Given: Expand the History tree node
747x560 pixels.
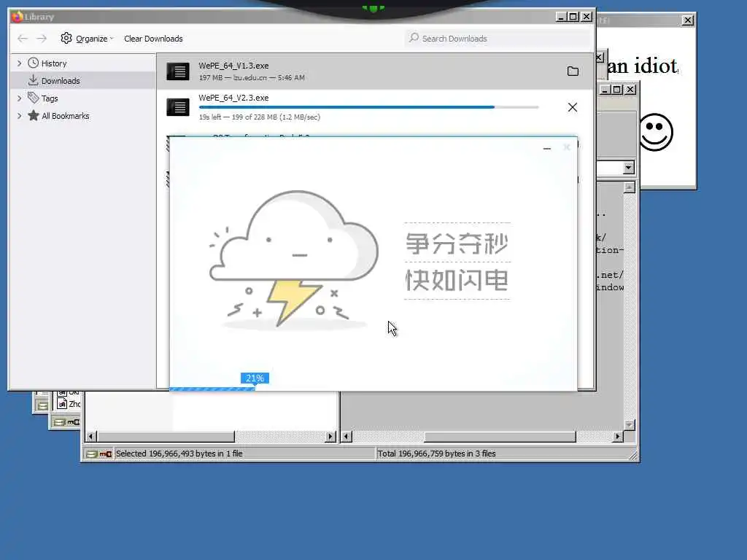Looking at the screenshot, I should [20, 63].
